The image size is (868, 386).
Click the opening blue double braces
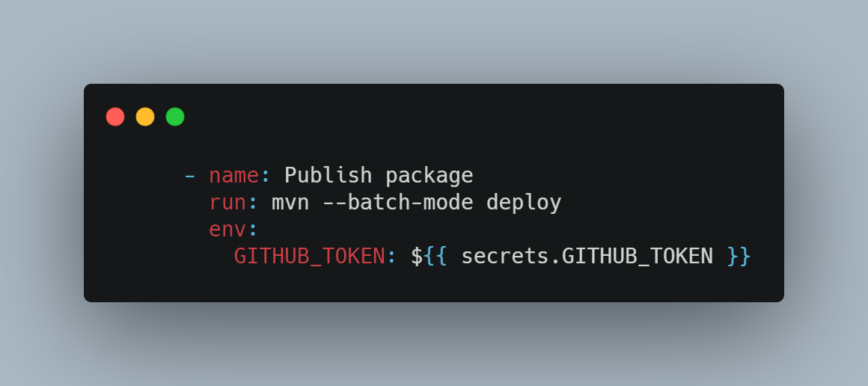(x=435, y=257)
